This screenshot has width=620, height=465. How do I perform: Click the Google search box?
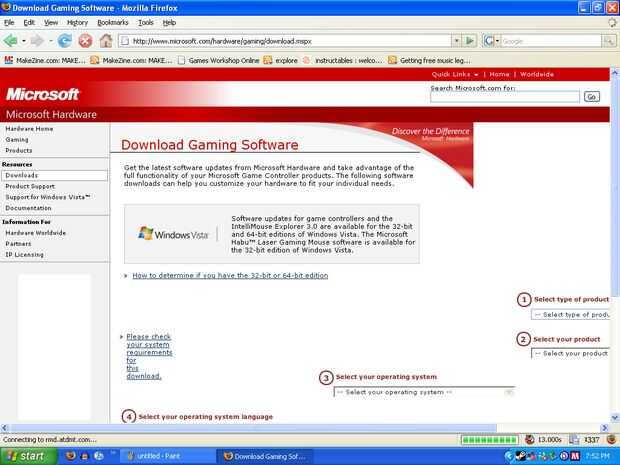pos(551,41)
